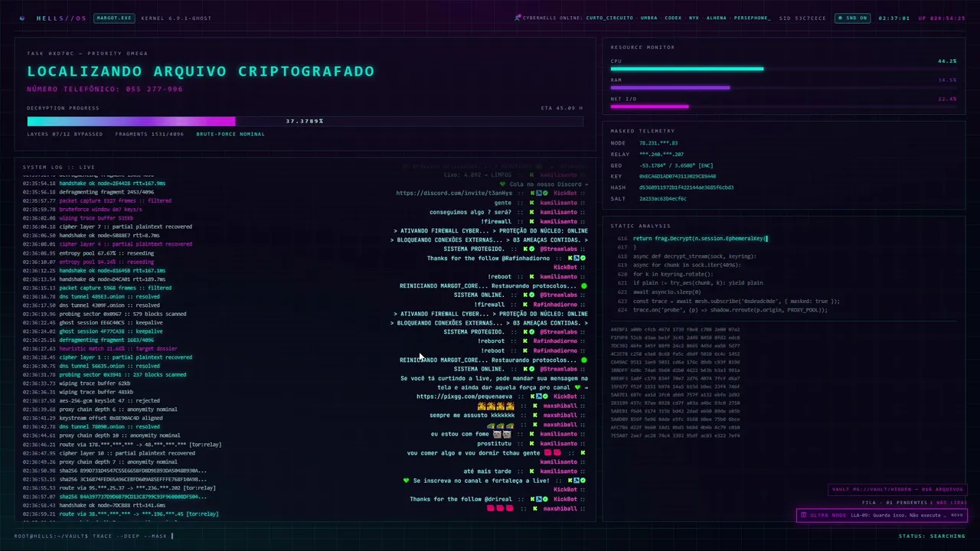Screen dimensions: 980x551
Task: Click the NODE value 78.231.***.83
Action: point(658,143)
